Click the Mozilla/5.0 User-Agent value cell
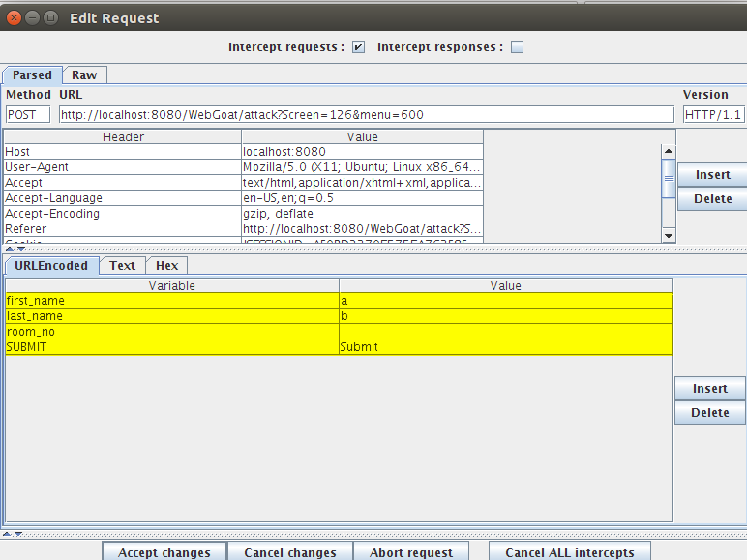The width and height of the screenshot is (747, 560). pos(363,167)
